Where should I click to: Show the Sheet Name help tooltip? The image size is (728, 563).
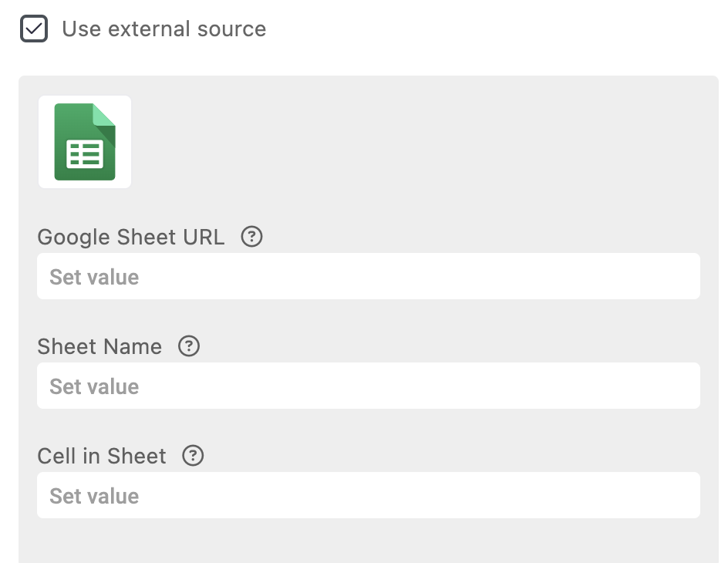click(189, 346)
